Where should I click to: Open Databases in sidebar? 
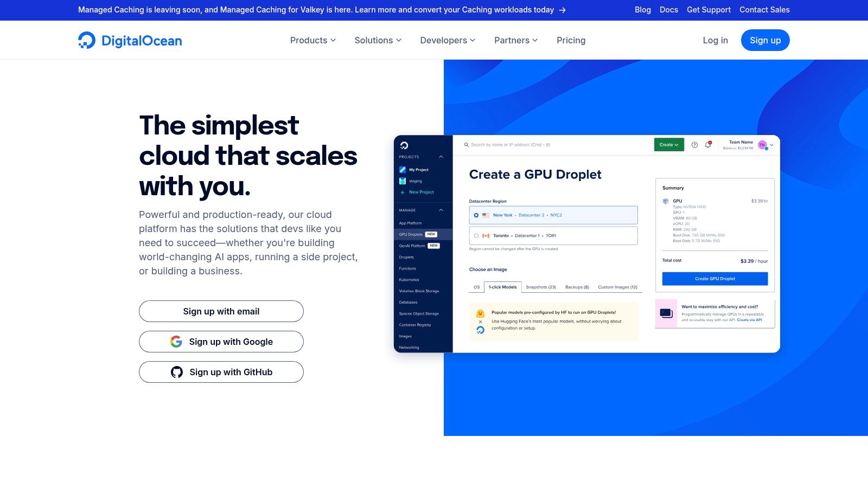point(408,303)
